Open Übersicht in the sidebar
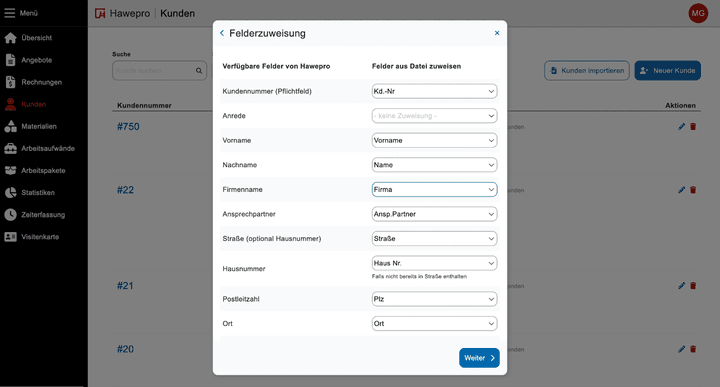Image resolution: width=720 pixels, height=387 pixels. tap(37, 38)
